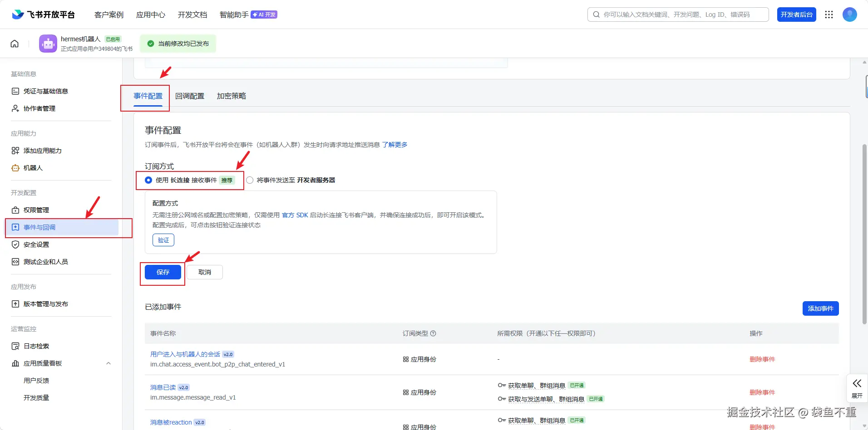The height and width of the screenshot is (430, 868).
Task: Open the apps grid menu icon
Action: pos(829,15)
